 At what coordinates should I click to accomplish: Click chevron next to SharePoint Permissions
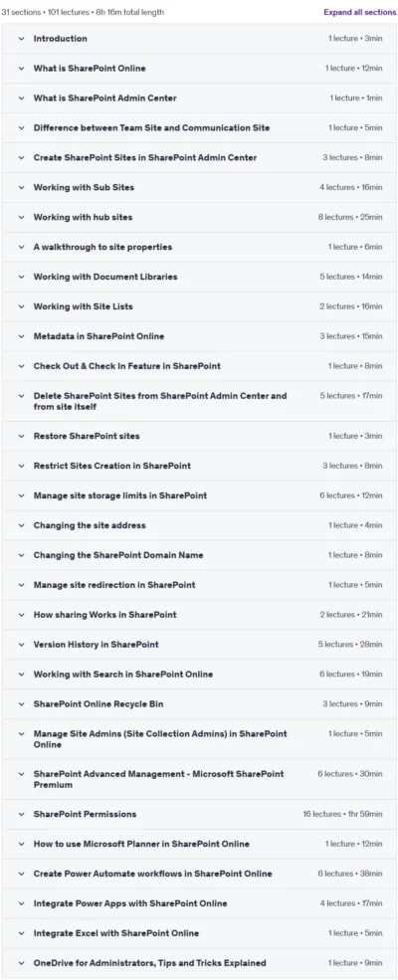click(21, 815)
